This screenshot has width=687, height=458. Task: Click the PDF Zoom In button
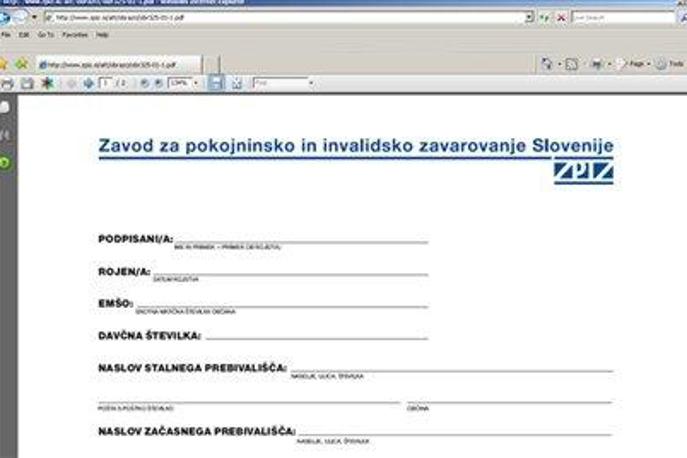coord(159,83)
